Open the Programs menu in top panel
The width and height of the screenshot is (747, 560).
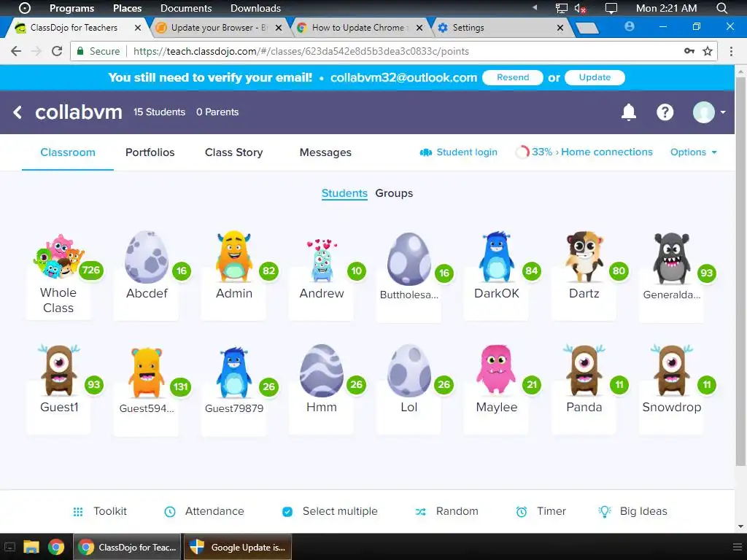tap(72, 8)
